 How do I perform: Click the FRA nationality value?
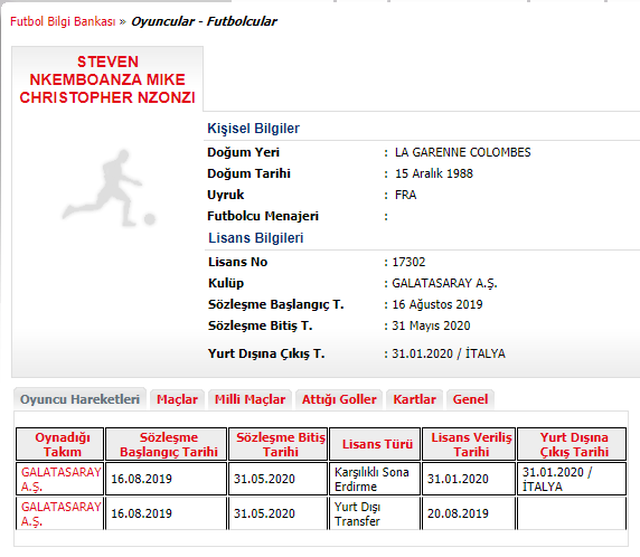(x=405, y=195)
